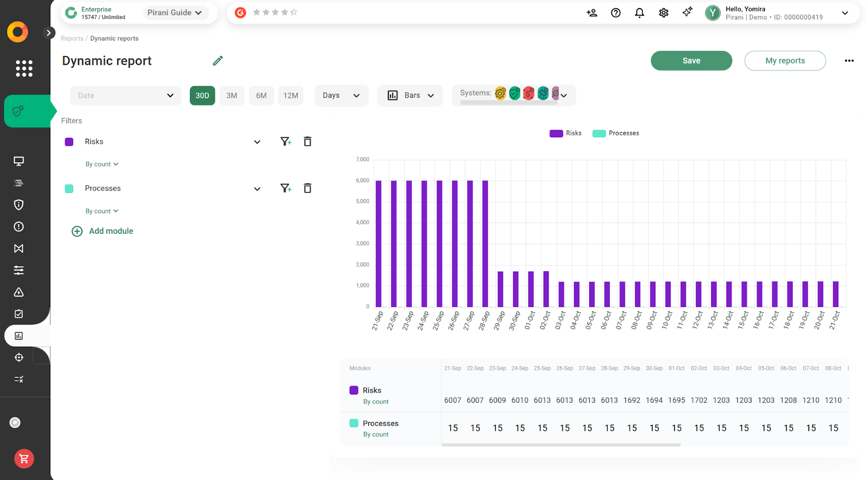Open the Bars chart type dropdown
Viewport: 868px width, 480px height.
(411, 95)
